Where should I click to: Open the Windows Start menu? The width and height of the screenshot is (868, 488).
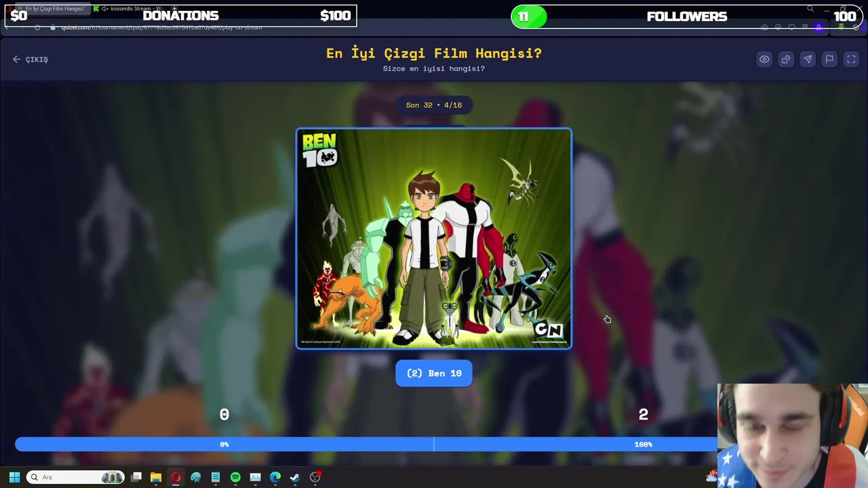[x=14, y=477]
